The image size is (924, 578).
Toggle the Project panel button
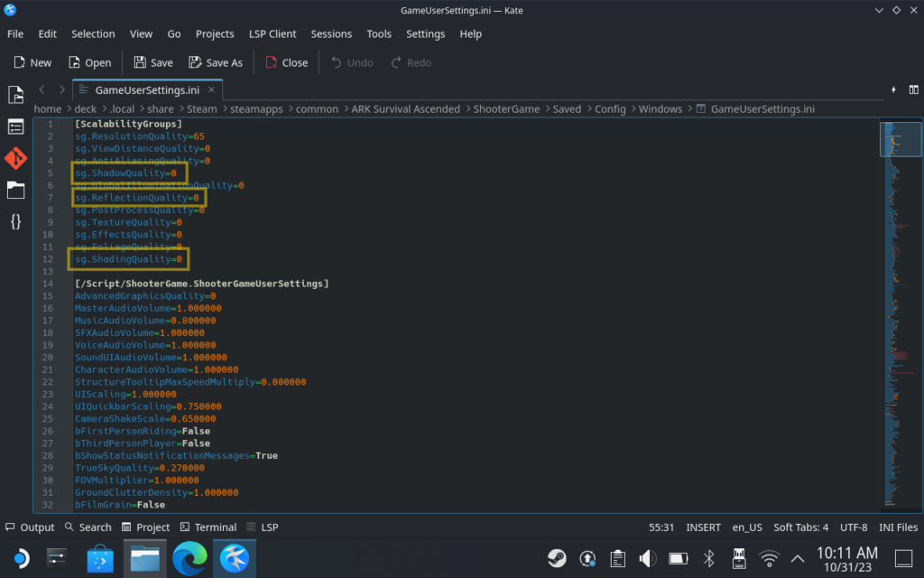coord(145,527)
